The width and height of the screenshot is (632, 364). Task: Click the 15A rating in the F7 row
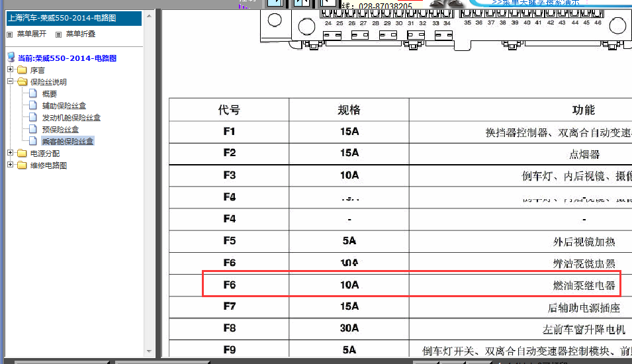(349, 306)
